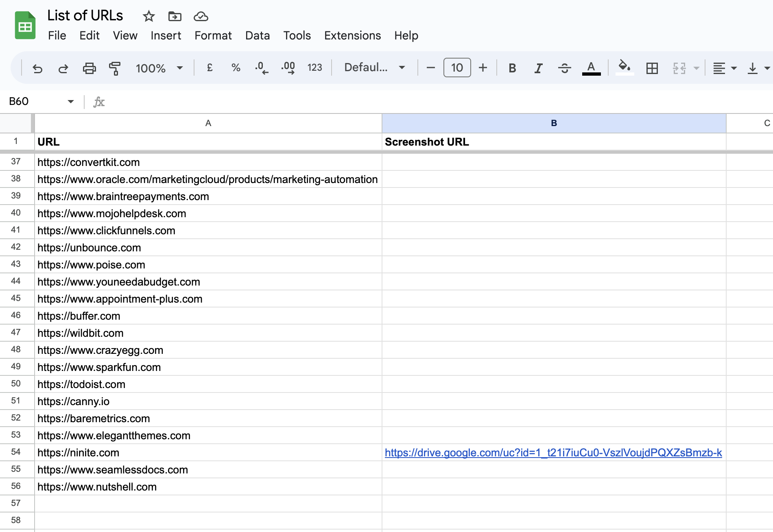The height and width of the screenshot is (532, 773).
Task: Click the Undo icon
Action: 37,68
